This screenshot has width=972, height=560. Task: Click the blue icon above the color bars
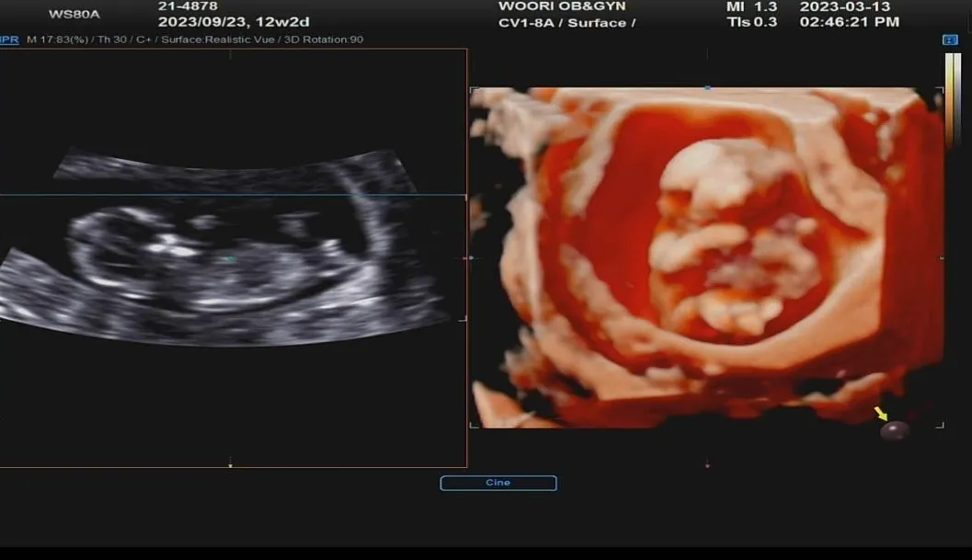[x=950, y=40]
